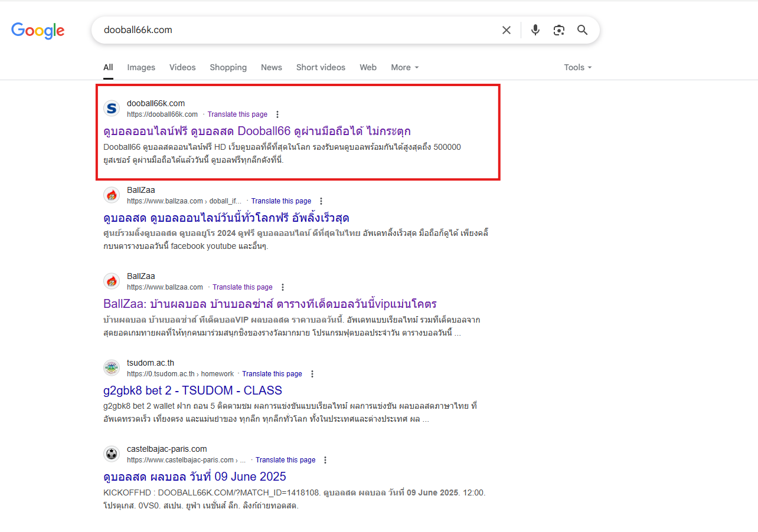The image size is (758, 532).
Task: Click the tsudom.ac.th favicon
Action: pyautogui.click(x=112, y=368)
